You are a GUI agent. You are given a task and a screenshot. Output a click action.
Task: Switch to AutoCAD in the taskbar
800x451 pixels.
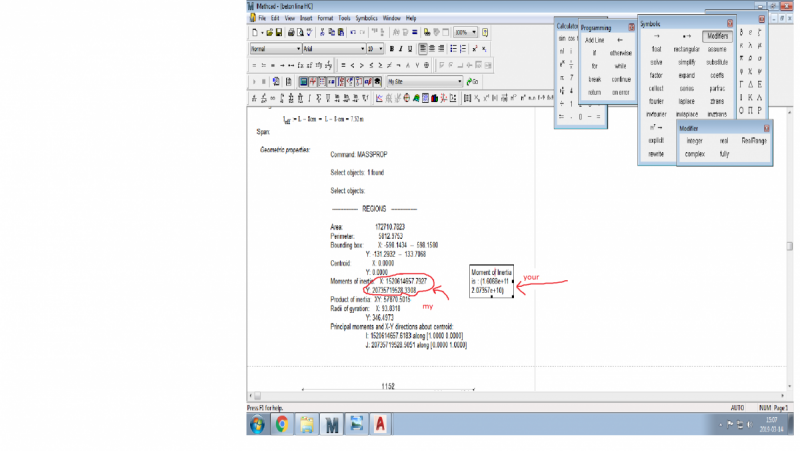coord(380,424)
